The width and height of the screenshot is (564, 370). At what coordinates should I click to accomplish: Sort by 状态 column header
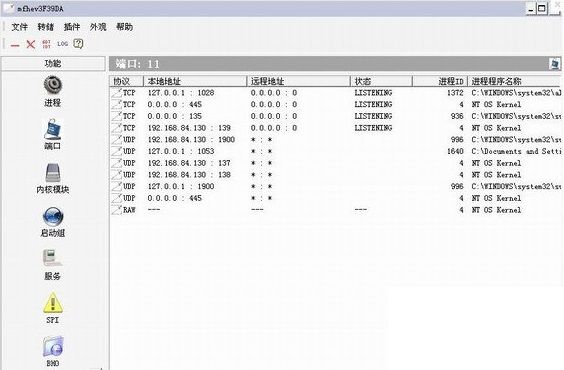(x=381, y=81)
